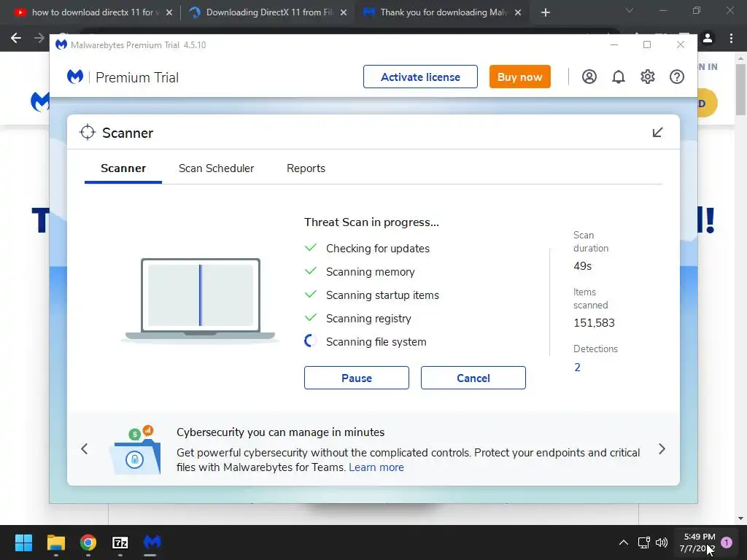Click the Malwarebytes for Teams folder illustration
Image resolution: width=747 pixels, height=560 pixels.
135,450
